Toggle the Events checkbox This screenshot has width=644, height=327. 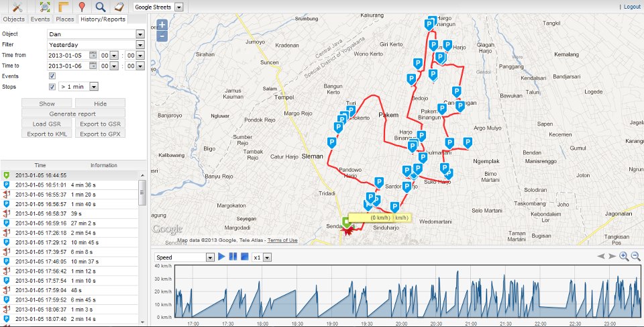[x=52, y=76]
